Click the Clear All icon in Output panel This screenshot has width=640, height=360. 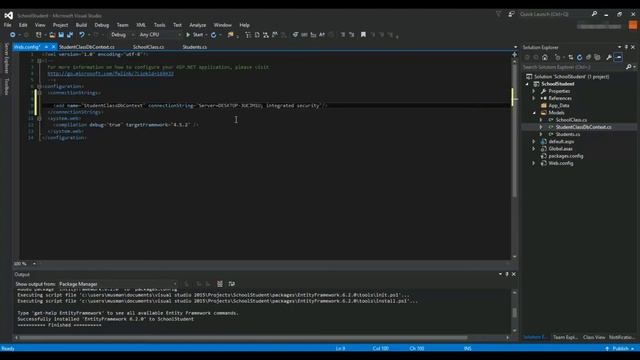220,284
